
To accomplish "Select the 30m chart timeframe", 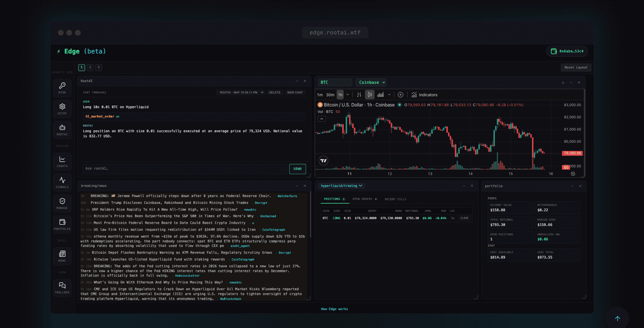I will coord(330,95).
